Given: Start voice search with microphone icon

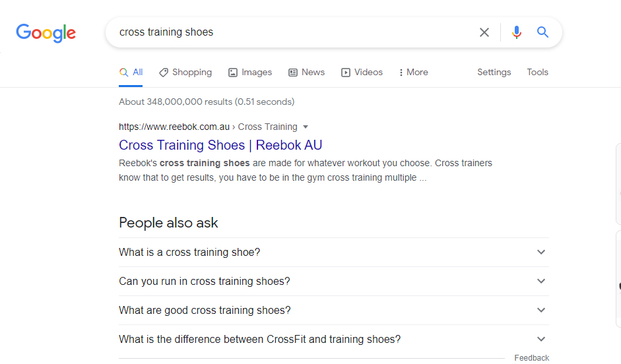Looking at the screenshot, I should click(516, 32).
